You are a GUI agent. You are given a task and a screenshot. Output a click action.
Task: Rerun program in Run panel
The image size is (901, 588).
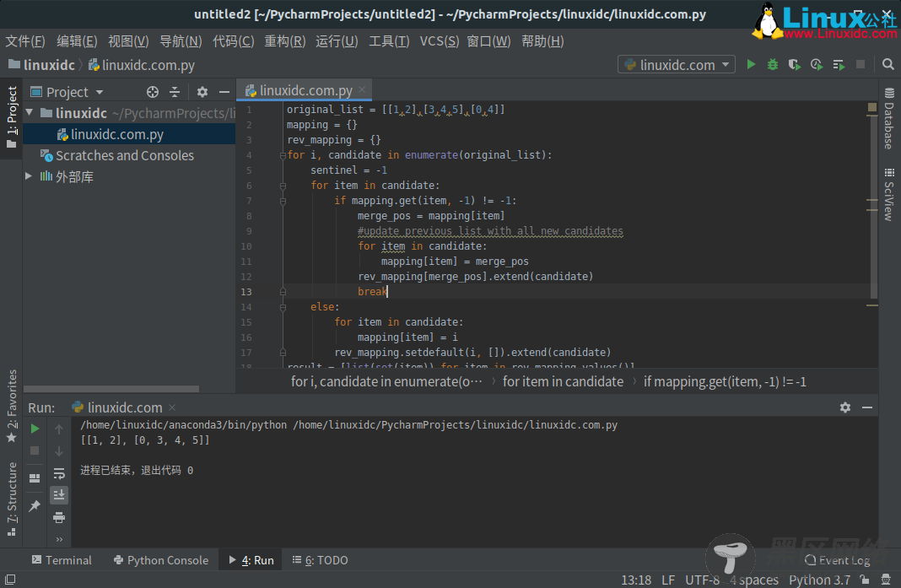coord(35,429)
